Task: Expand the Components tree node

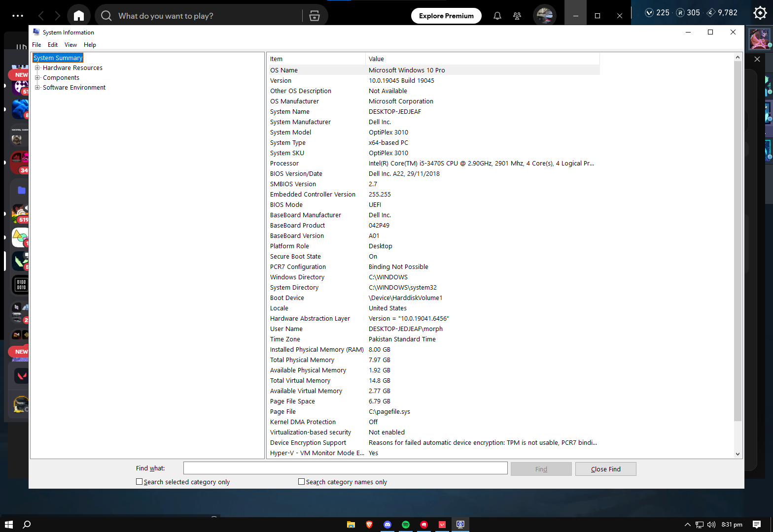Action: point(37,78)
